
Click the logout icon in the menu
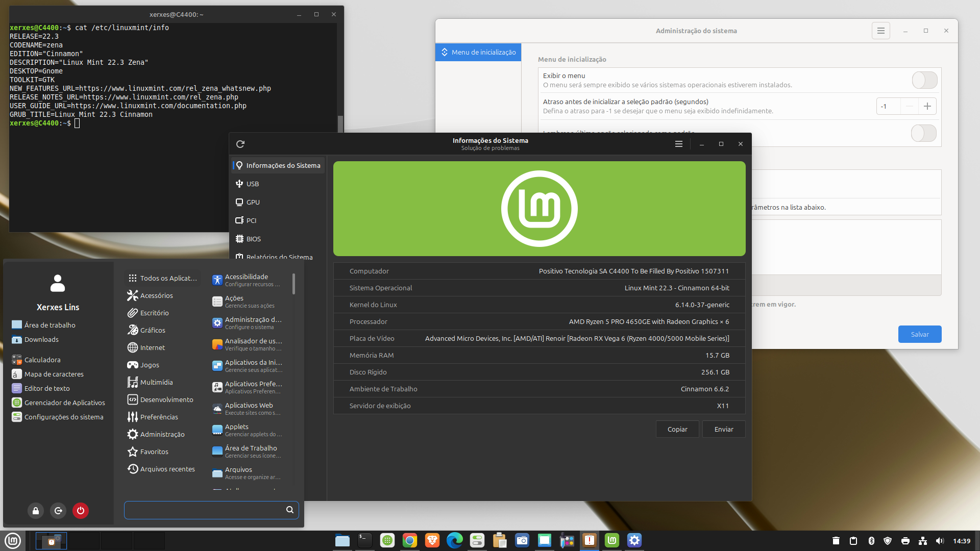pyautogui.click(x=58, y=511)
